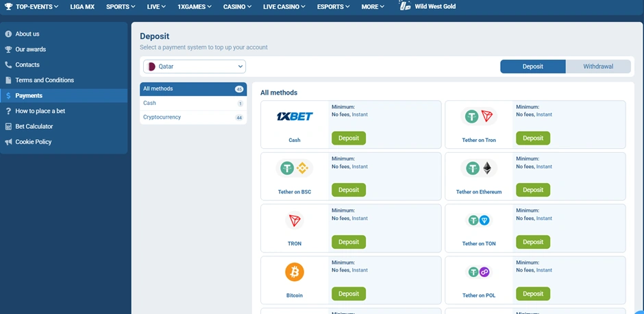Click Deposit button for Tether on TON

coord(533,242)
